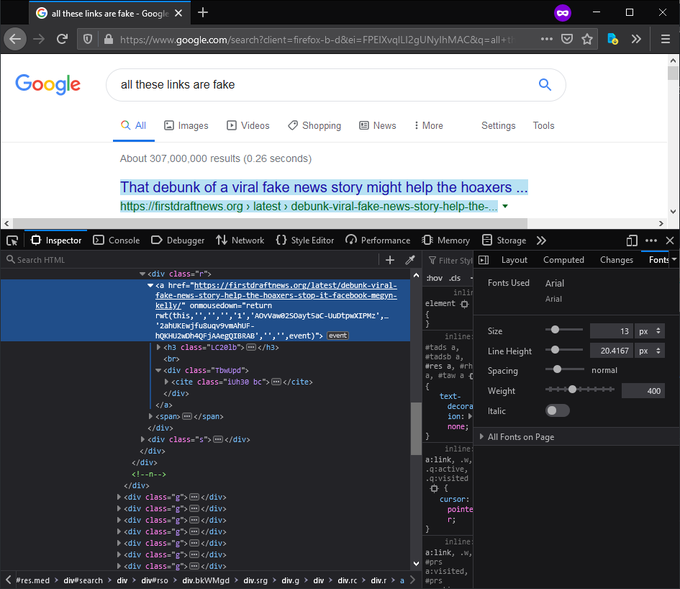The height and width of the screenshot is (589, 680).
Task: Open Google More search options
Action: (428, 125)
